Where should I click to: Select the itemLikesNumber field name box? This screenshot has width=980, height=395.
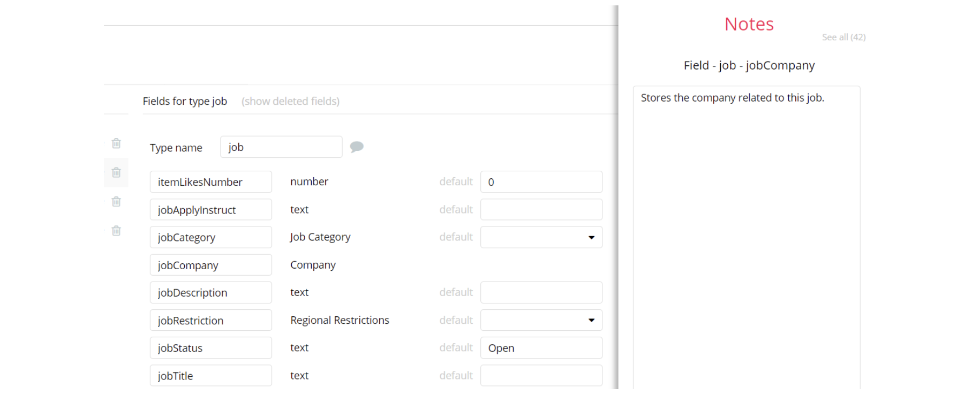[x=210, y=182]
